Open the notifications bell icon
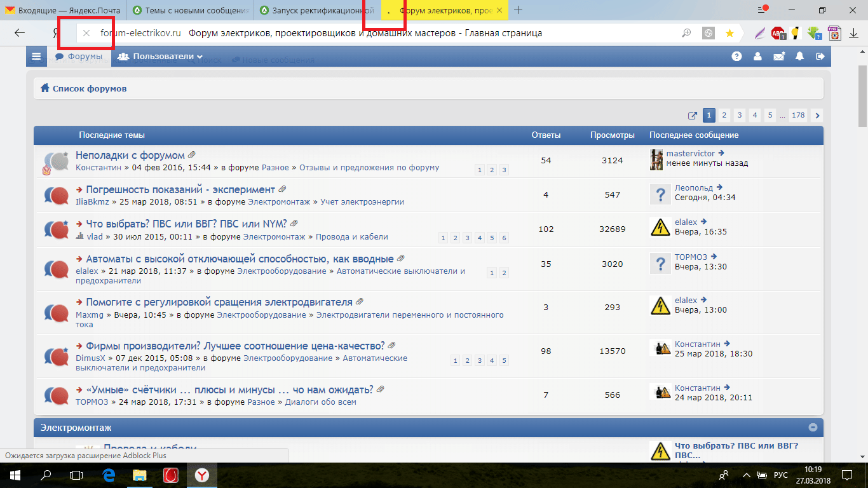Viewport: 868px width, 488px height. [799, 57]
